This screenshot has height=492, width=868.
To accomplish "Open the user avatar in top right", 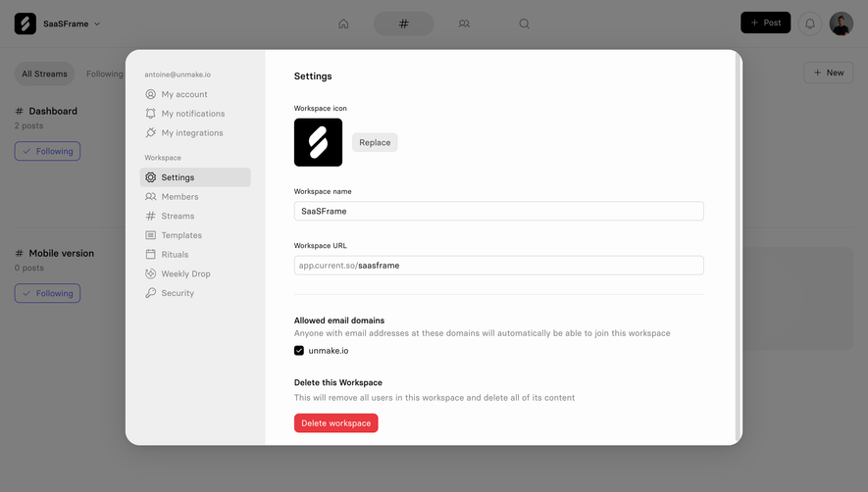I will [x=841, y=24].
